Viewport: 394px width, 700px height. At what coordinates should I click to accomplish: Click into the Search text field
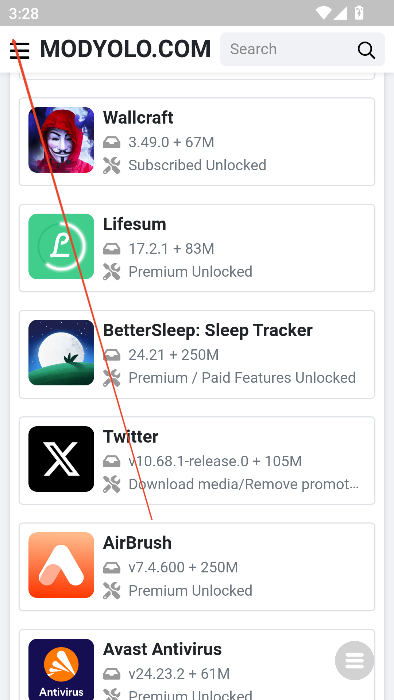290,49
